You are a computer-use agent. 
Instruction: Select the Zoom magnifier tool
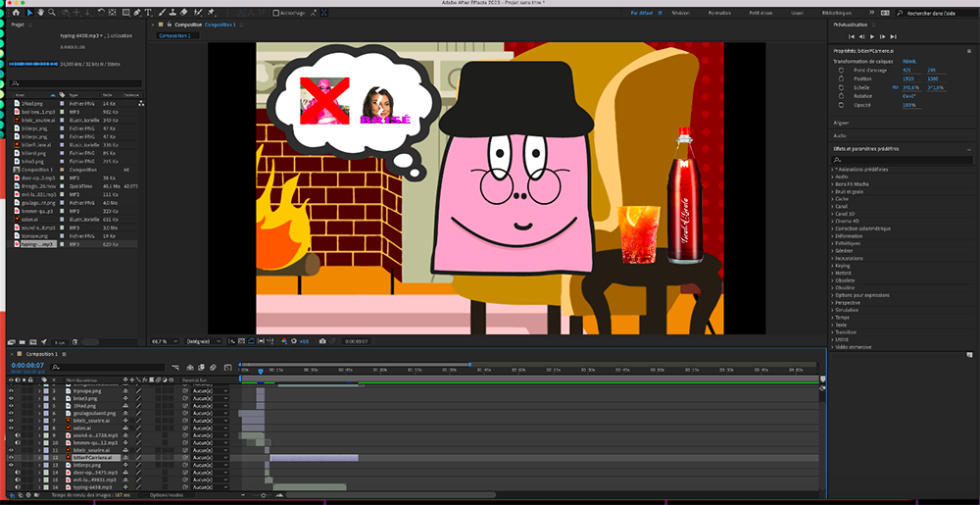tap(51, 13)
